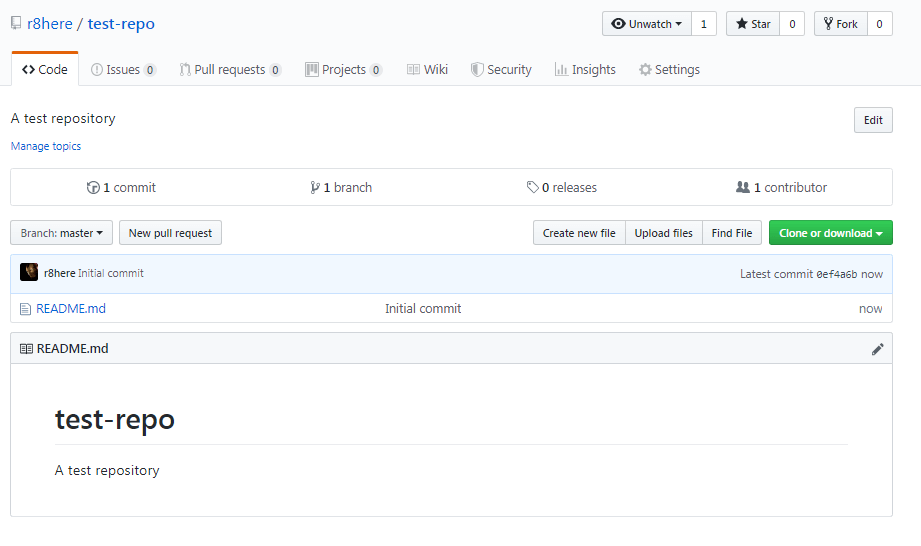Image resolution: width=921 pixels, height=546 pixels.
Task: Open the Branch: master selector
Action: point(61,233)
